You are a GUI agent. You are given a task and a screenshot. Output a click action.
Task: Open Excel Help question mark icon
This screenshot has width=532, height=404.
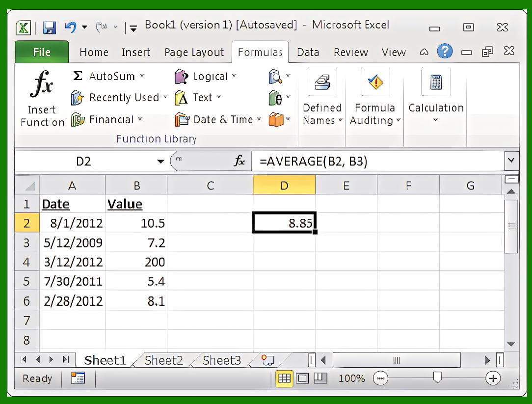[x=445, y=51]
